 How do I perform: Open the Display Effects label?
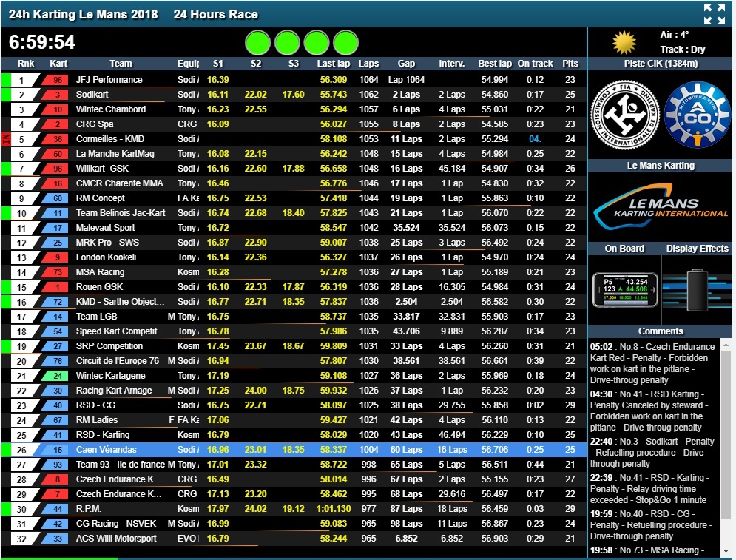point(697,249)
